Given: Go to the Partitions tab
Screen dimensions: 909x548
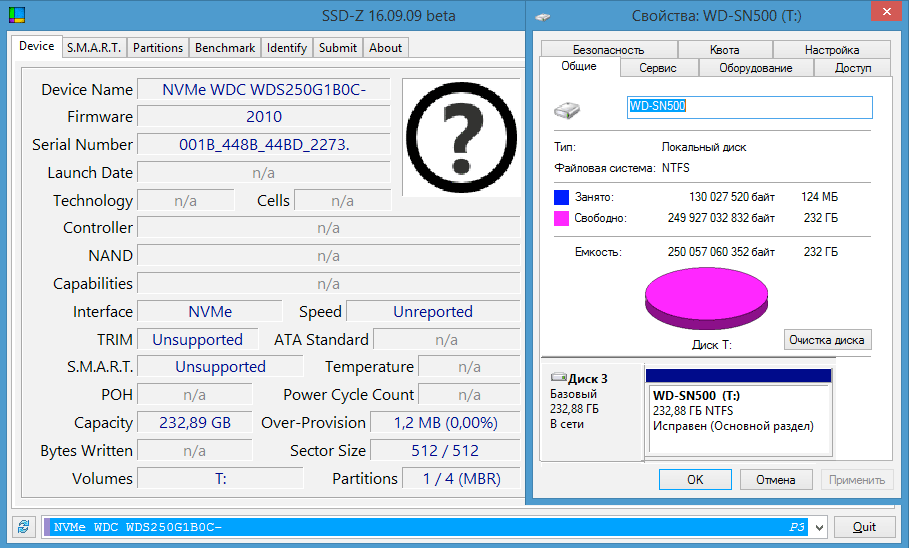Looking at the screenshot, I should coord(158,47).
